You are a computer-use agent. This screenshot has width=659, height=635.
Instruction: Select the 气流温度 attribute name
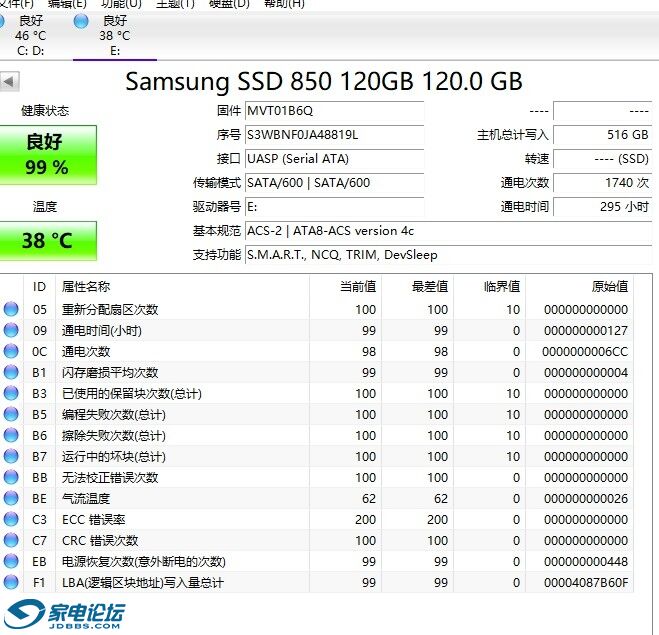[x=86, y=499]
